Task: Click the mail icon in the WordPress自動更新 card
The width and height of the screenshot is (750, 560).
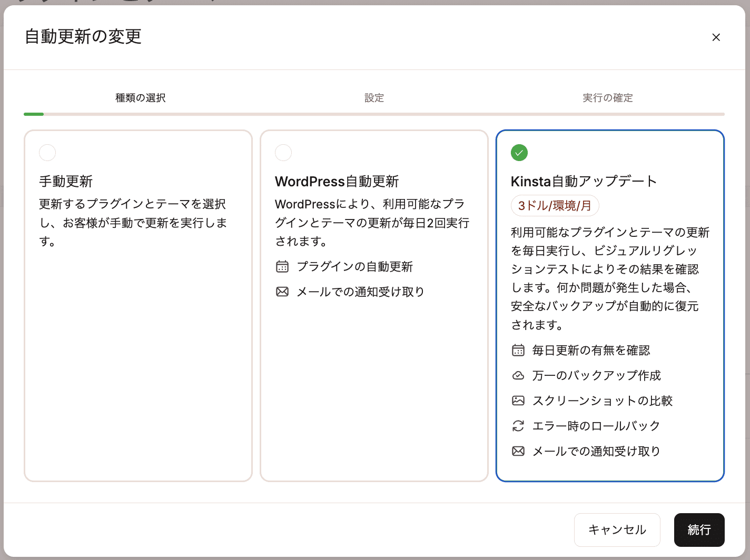Action: (x=282, y=292)
